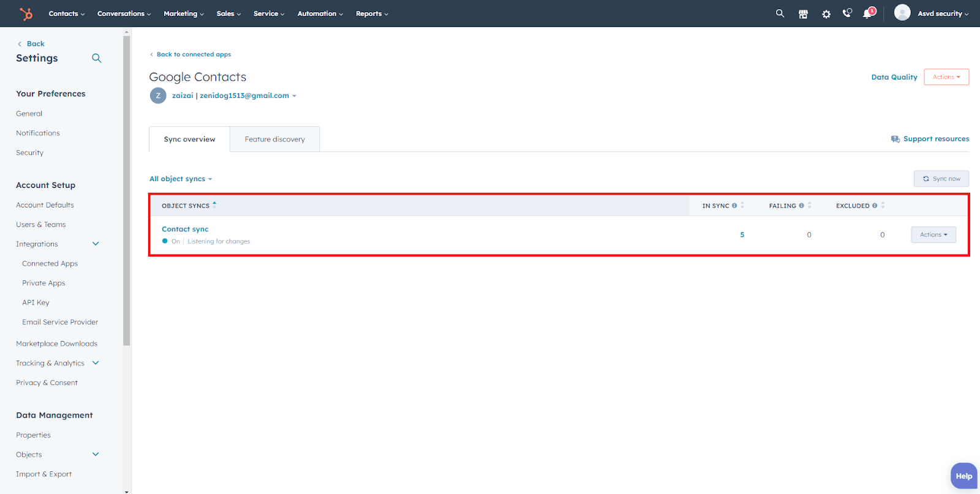Viewport: 980px width, 494px height.
Task: Click the Z account avatar circle
Action: tap(158, 95)
